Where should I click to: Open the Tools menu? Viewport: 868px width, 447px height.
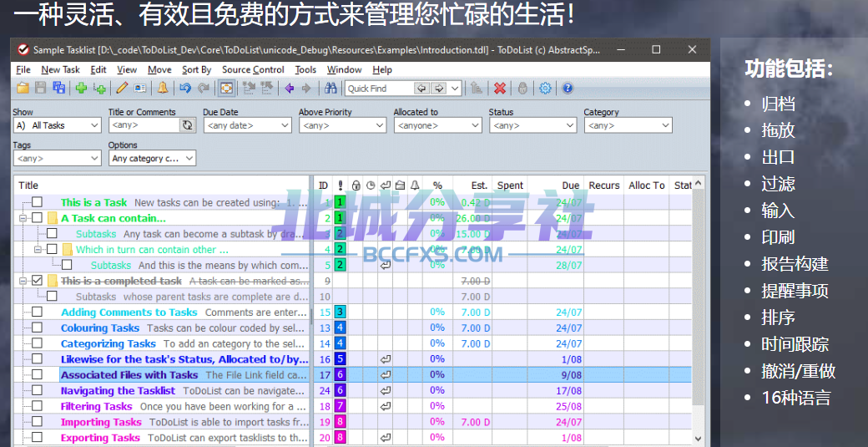pos(305,70)
